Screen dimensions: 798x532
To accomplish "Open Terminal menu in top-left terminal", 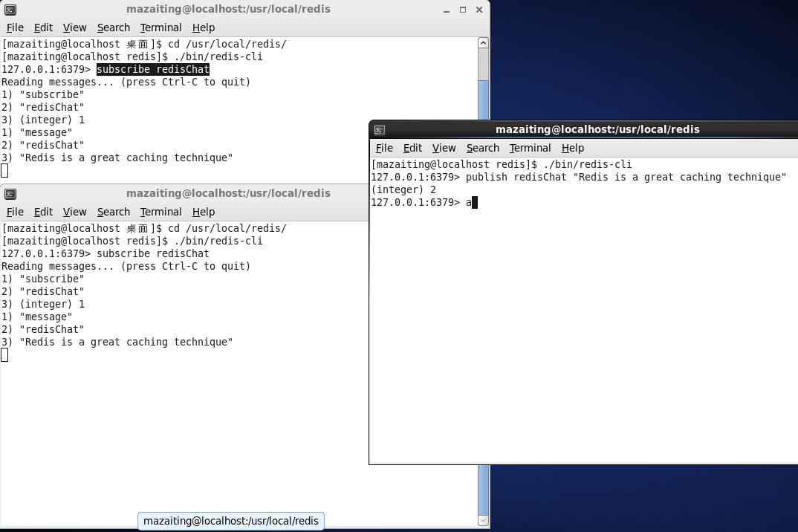I will point(160,27).
